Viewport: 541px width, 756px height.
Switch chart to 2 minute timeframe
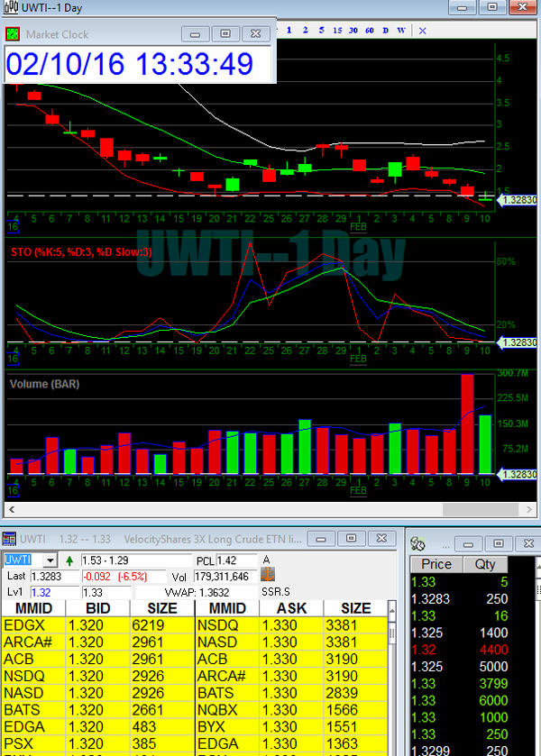[305, 31]
